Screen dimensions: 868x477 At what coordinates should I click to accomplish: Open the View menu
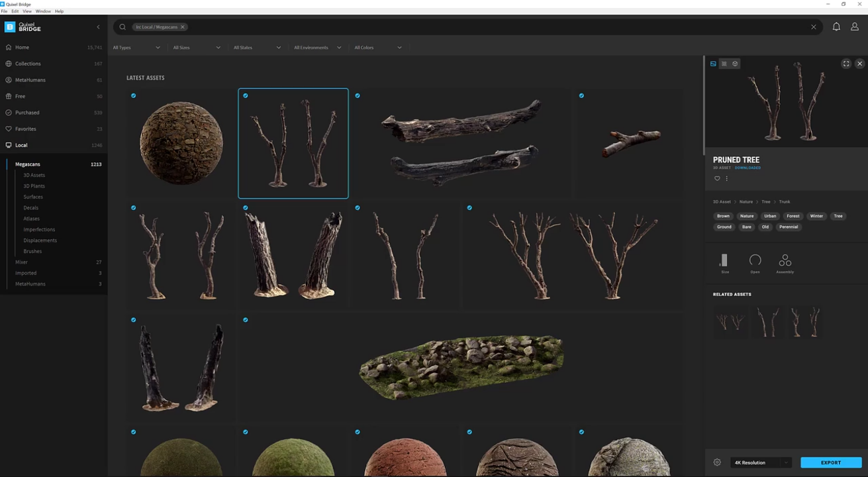[27, 11]
